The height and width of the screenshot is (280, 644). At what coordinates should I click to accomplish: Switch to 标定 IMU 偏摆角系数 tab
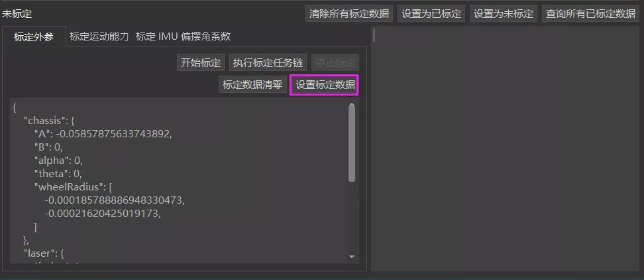point(183,36)
